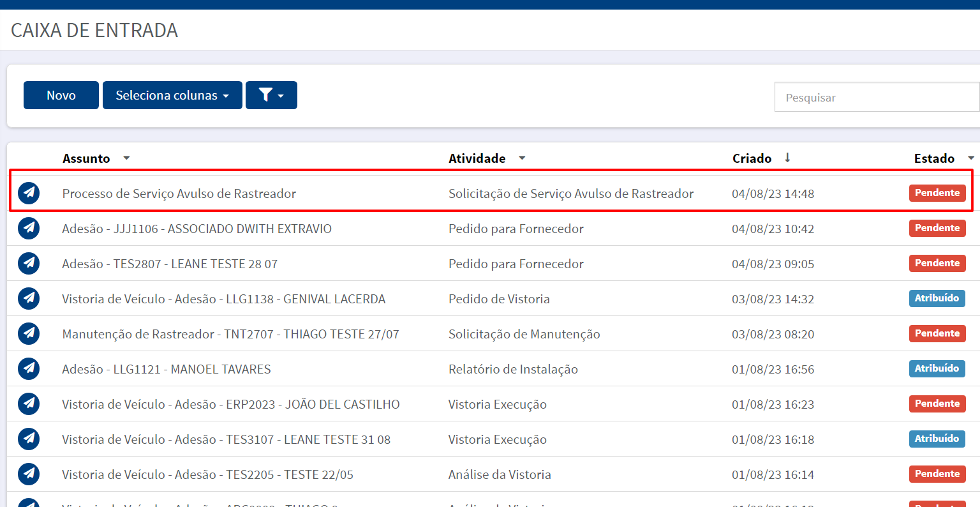This screenshot has width=980, height=507.
Task: Click 'Solicitação de Manutenção' activity cell
Action: coord(524,334)
